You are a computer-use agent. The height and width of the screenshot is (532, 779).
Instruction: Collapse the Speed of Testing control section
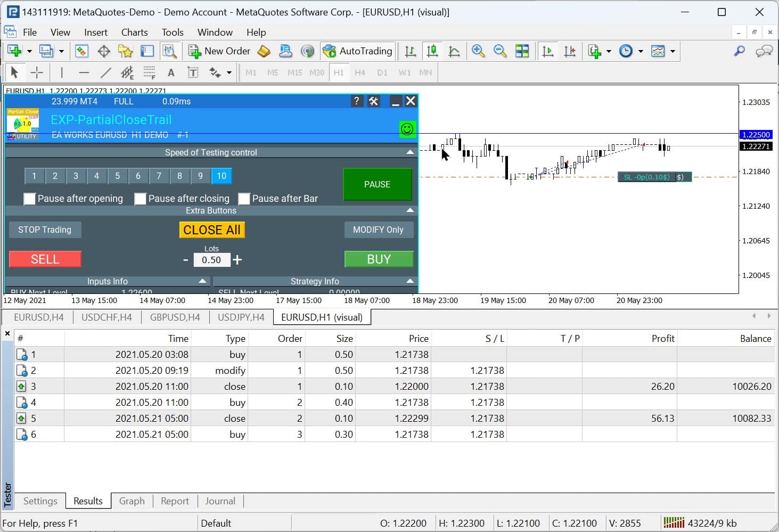pos(410,152)
